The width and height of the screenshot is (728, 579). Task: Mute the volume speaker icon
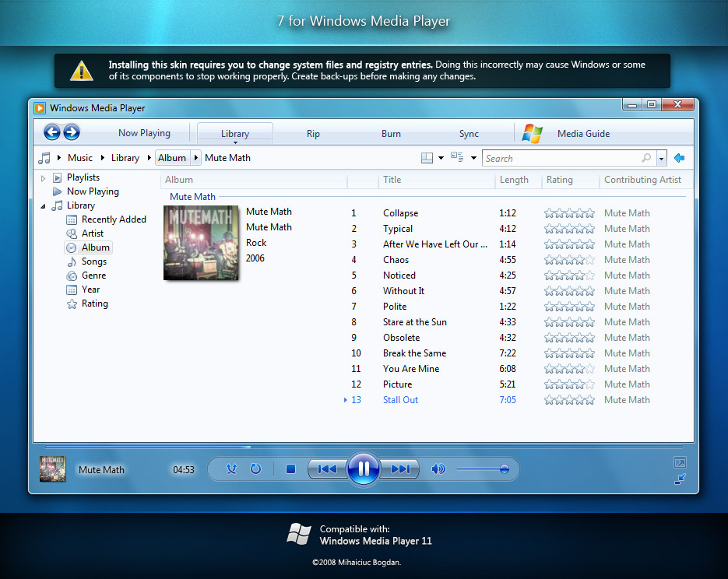[x=438, y=468]
